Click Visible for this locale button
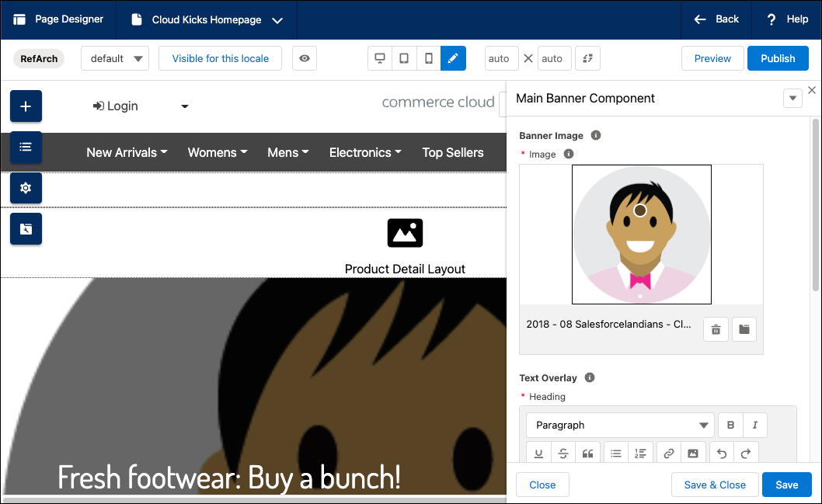822x504 pixels. tap(220, 59)
